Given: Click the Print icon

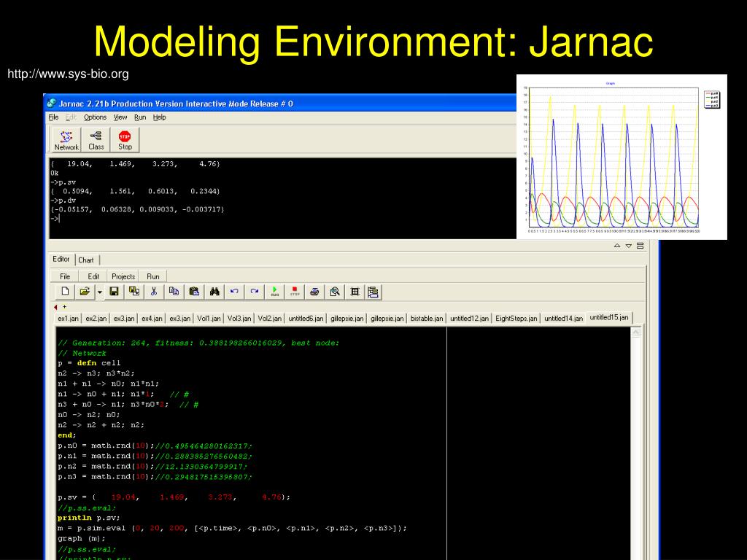Looking at the screenshot, I should point(314,292).
